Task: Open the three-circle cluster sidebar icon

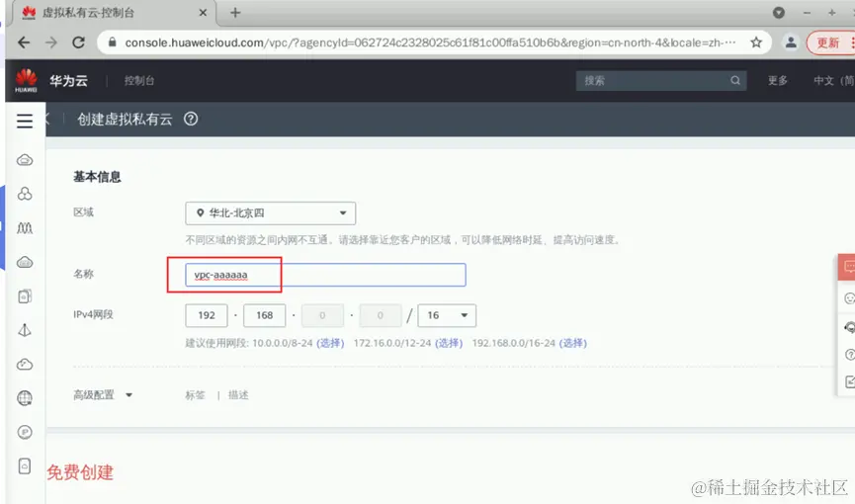Action: coord(25,194)
